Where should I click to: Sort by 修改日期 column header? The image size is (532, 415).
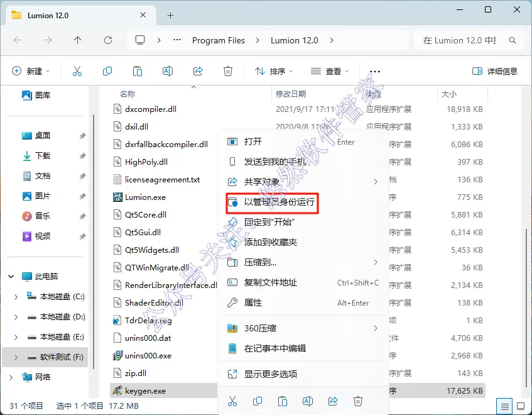[291, 94]
